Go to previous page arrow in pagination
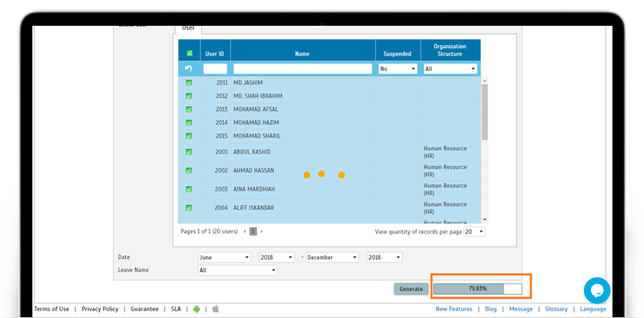This screenshot has height=318, width=644. coord(245,232)
